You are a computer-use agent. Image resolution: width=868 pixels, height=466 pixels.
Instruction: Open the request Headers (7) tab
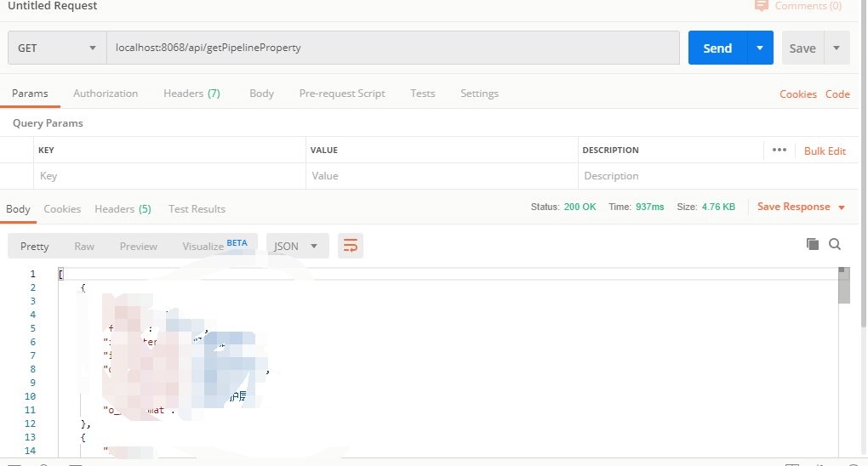pos(191,94)
